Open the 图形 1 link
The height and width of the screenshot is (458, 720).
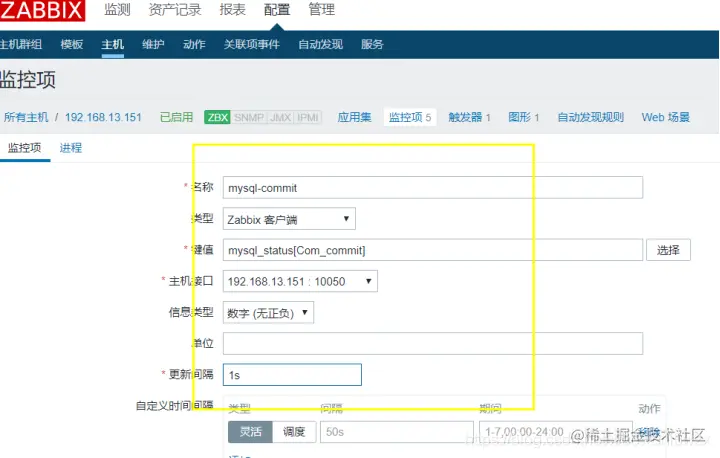click(x=524, y=117)
